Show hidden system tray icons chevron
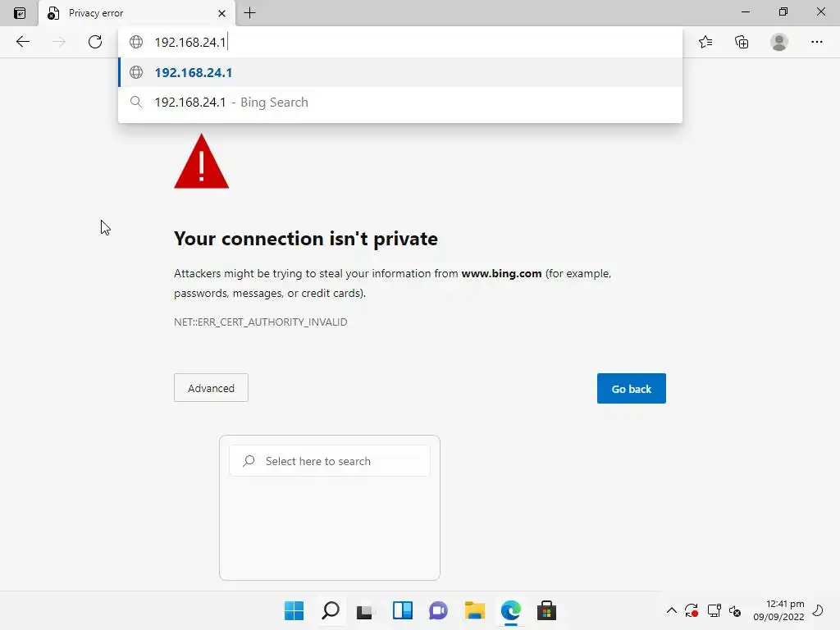840x630 pixels. point(671,610)
